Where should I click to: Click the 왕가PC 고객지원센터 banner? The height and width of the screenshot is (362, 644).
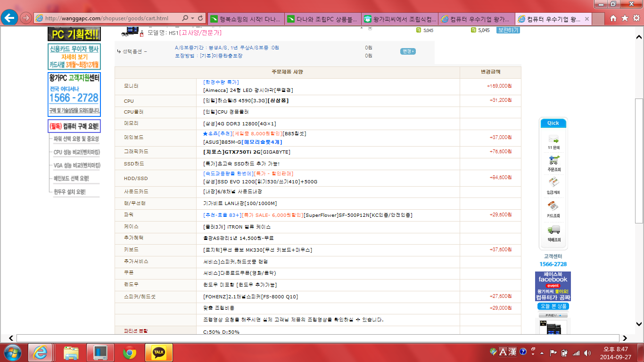[74, 94]
